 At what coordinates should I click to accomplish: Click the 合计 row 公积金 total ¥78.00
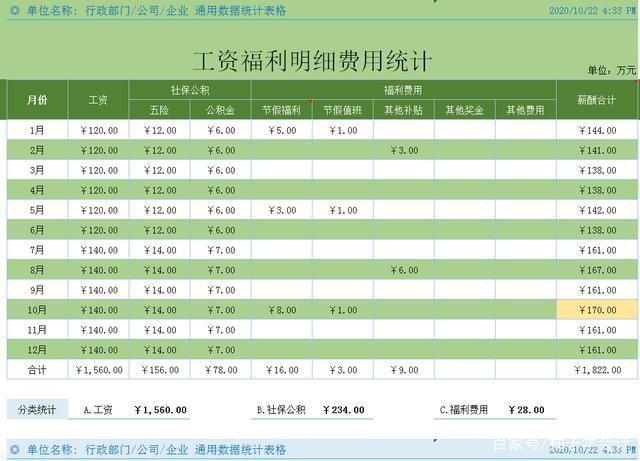pos(220,370)
